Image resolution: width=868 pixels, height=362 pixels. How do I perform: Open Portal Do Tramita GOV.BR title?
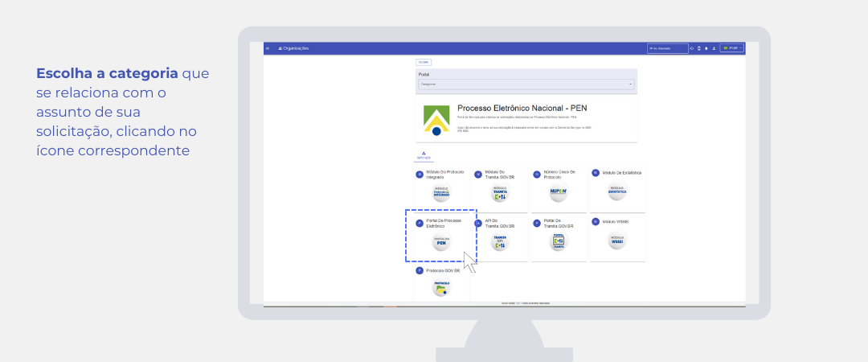pyautogui.click(x=559, y=223)
